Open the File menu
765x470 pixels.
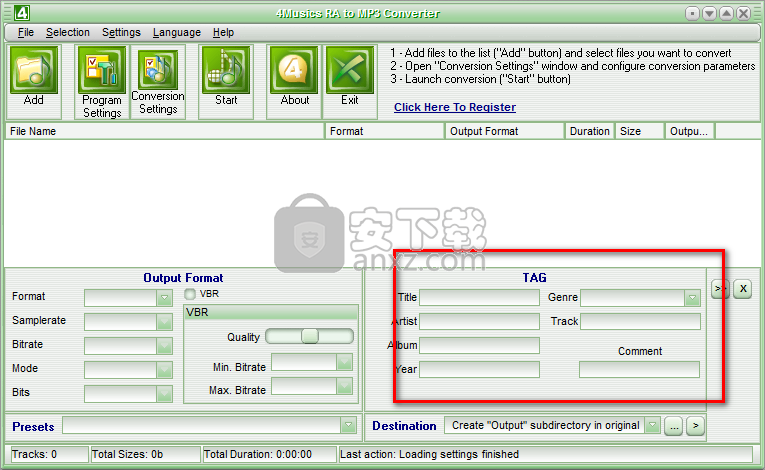[x=25, y=32]
